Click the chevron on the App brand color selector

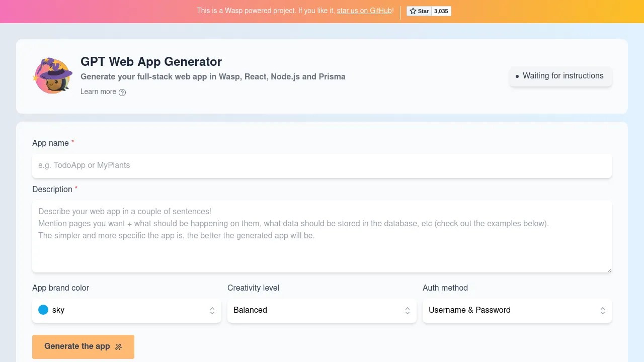pos(212,310)
